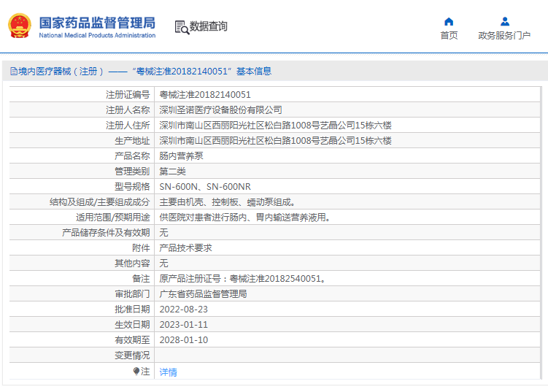Click the 适用范围/预期用途 label

(113, 218)
